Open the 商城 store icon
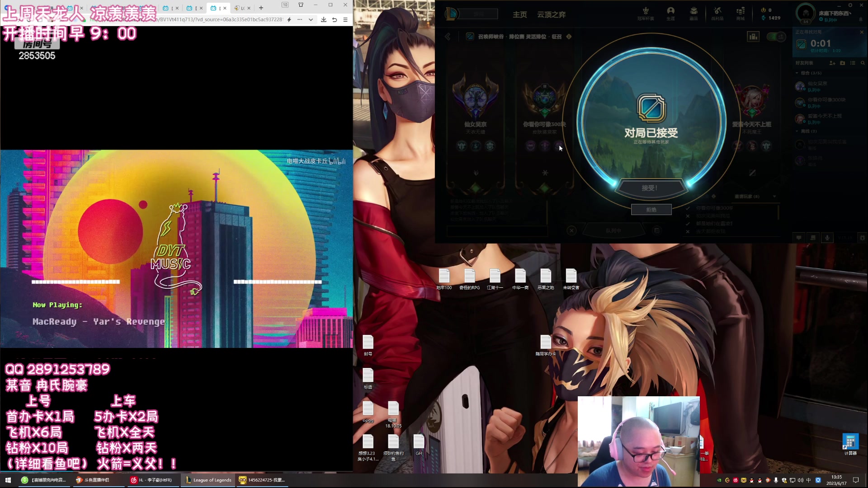Screen dimensions: 868x488 coord(740,14)
